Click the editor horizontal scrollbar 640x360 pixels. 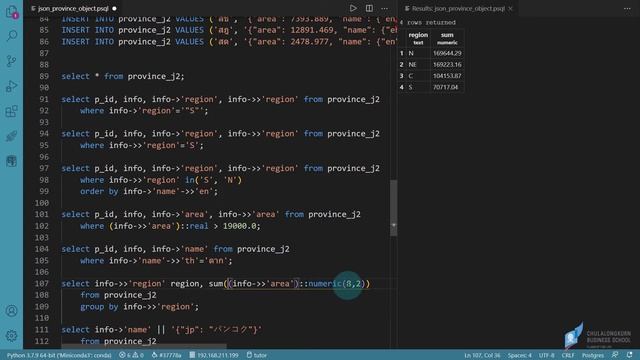144,347
